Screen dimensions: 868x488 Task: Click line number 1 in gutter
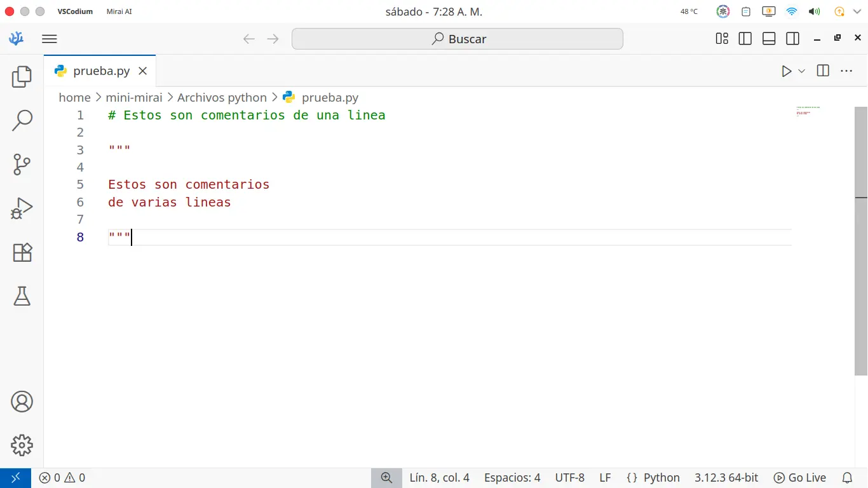[80, 115]
